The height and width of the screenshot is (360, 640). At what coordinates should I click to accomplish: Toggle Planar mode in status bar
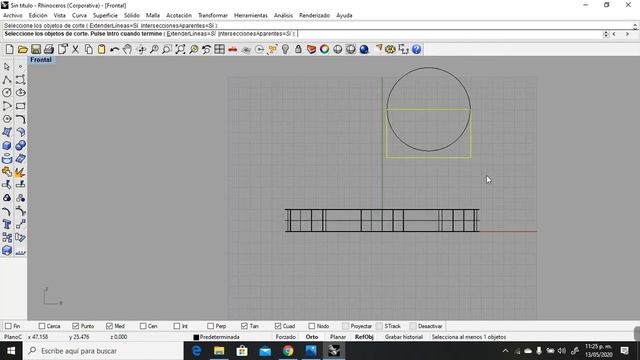[x=338, y=337]
